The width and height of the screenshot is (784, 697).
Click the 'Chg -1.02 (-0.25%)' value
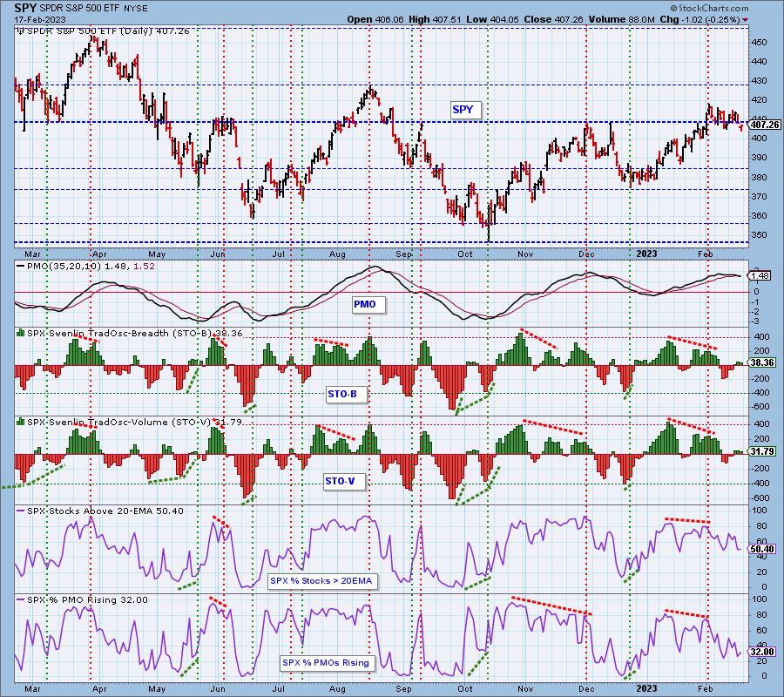point(700,19)
